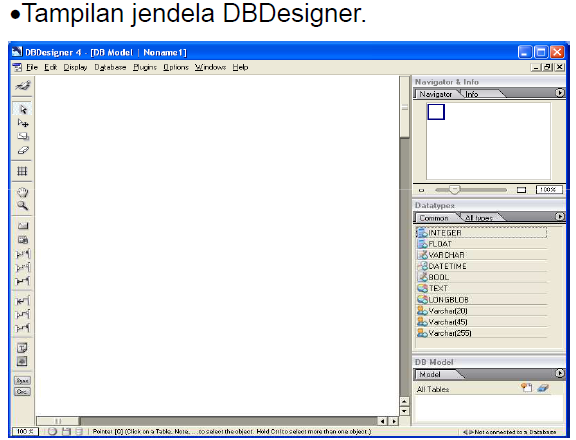This screenshot has height=440, width=576.
Task: Select the relation tool directly below New Table
Action: pos(23,254)
